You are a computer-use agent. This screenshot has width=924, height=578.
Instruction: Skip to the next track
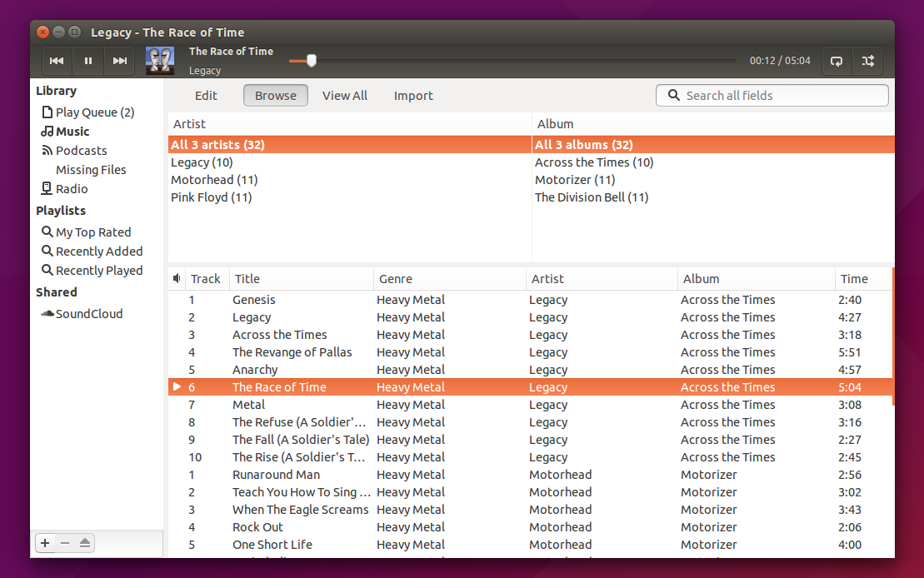119,60
